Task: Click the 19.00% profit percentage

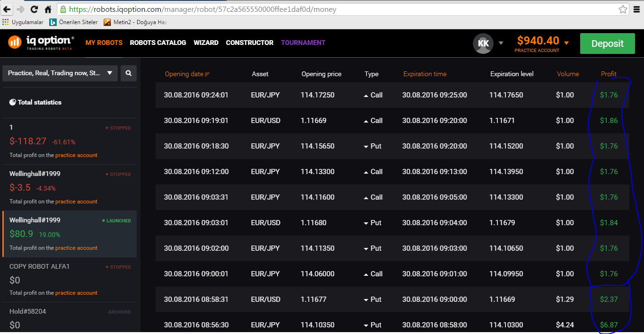Action: [50, 235]
